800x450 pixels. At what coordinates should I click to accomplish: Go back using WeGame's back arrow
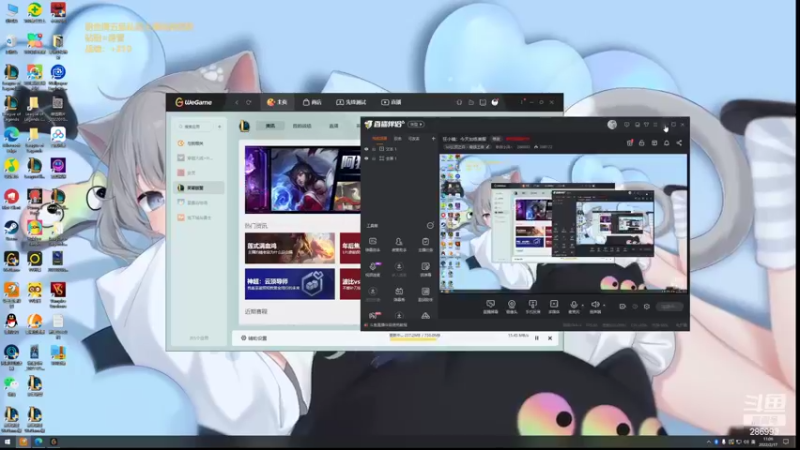point(237,103)
